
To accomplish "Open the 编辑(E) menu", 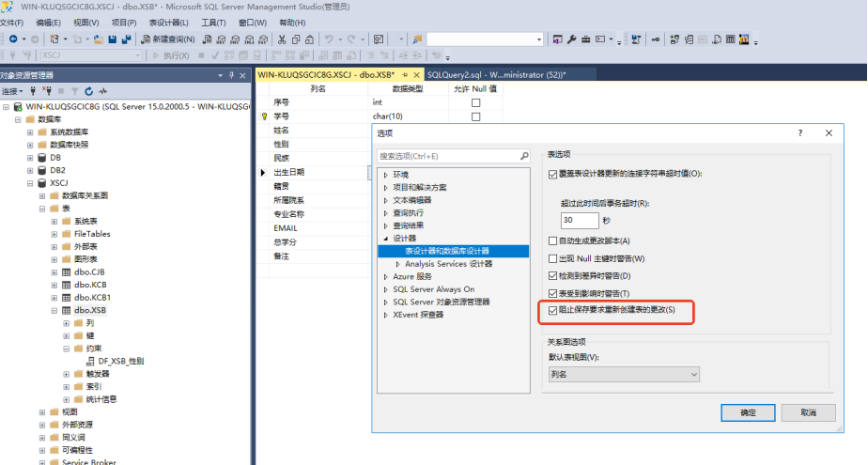I will [48, 23].
